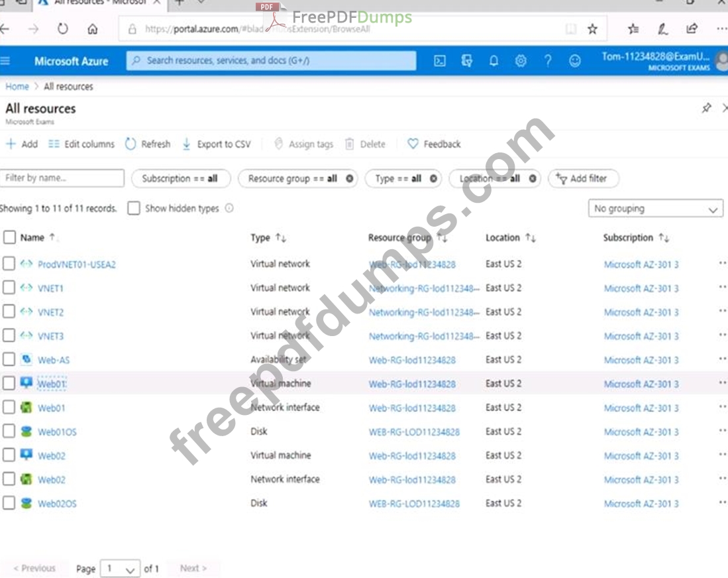Open the Location == all filter
Viewport: 728px width, 578px height.
495,178
